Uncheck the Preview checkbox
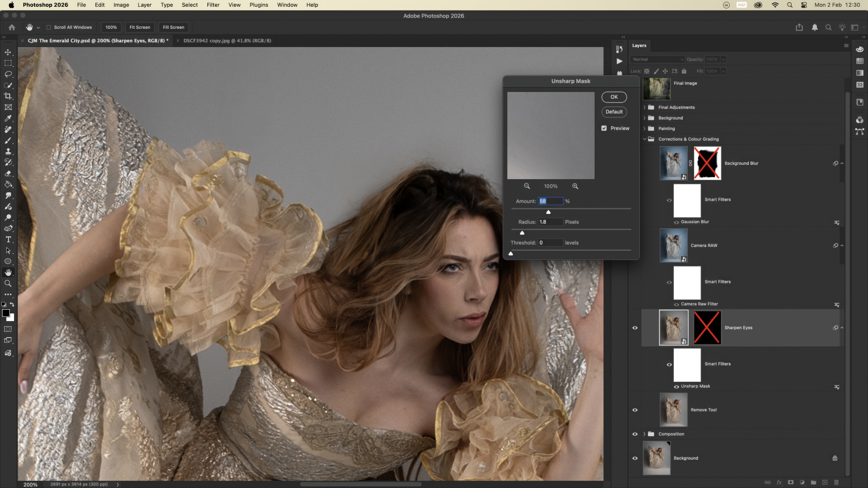This screenshot has height=488, width=868. coord(604,128)
